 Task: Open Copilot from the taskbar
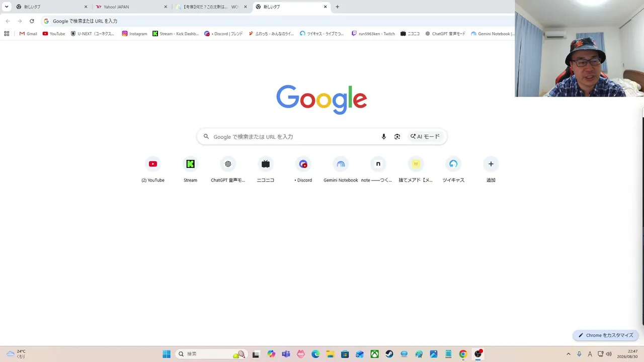coord(271,354)
